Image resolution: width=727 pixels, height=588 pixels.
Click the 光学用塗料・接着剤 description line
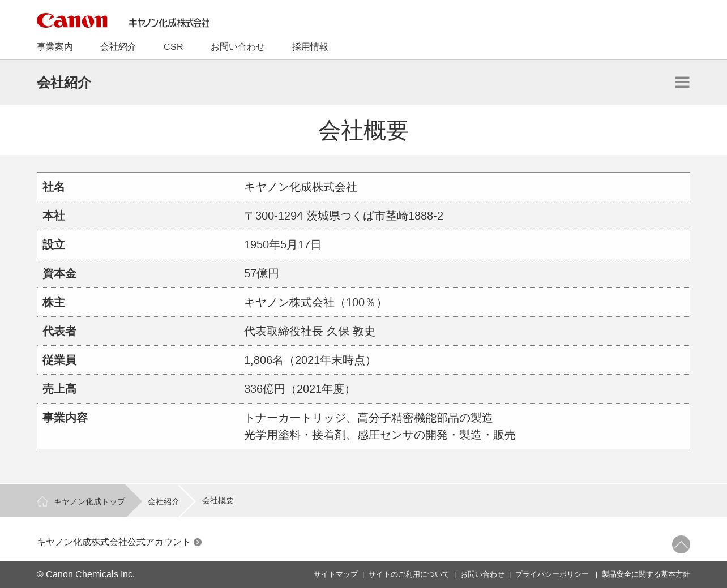[380, 435]
